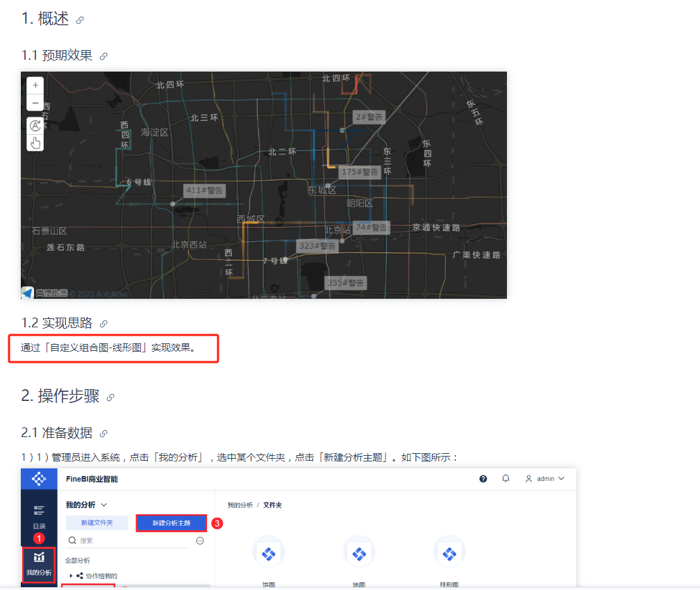Image resolution: width=700 pixels, height=590 pixels.
Task: Click the 朝阳区 label on the map
Action: [360, 203]
